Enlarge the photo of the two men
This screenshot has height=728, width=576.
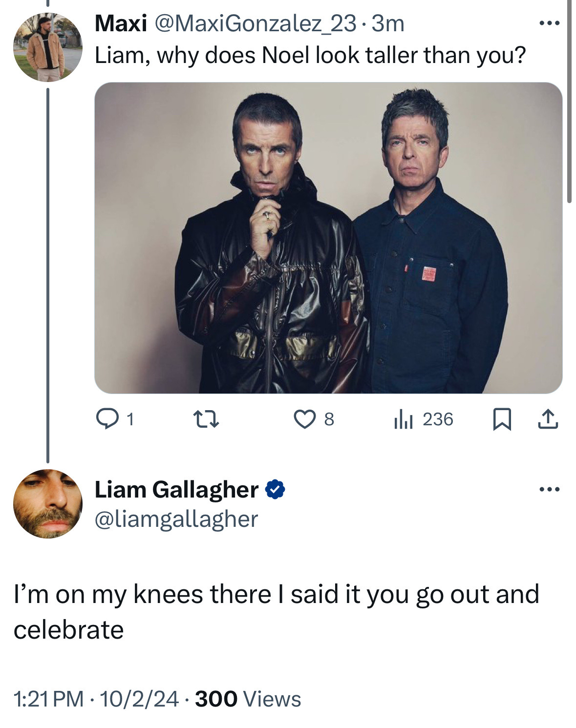(x=328, y=238)
